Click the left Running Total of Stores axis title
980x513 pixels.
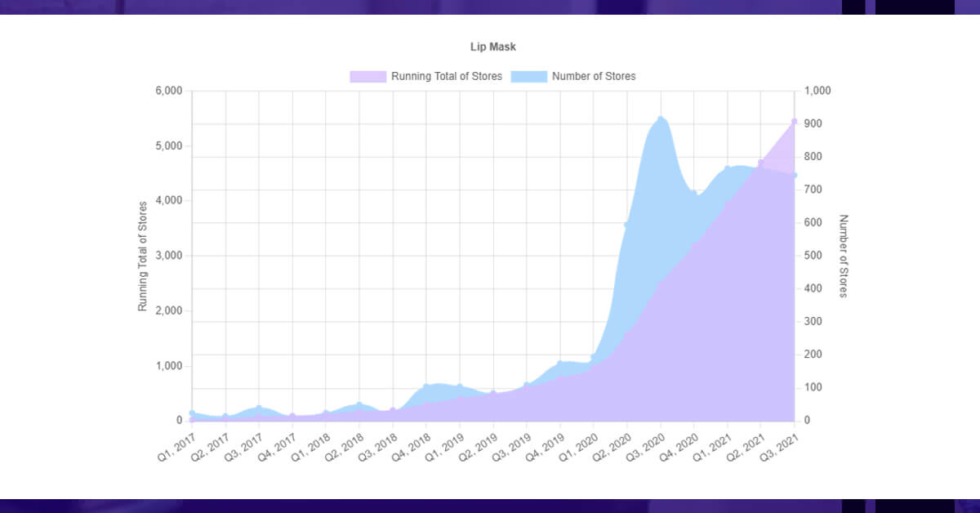pyautogui.click(x=142, y=256)
